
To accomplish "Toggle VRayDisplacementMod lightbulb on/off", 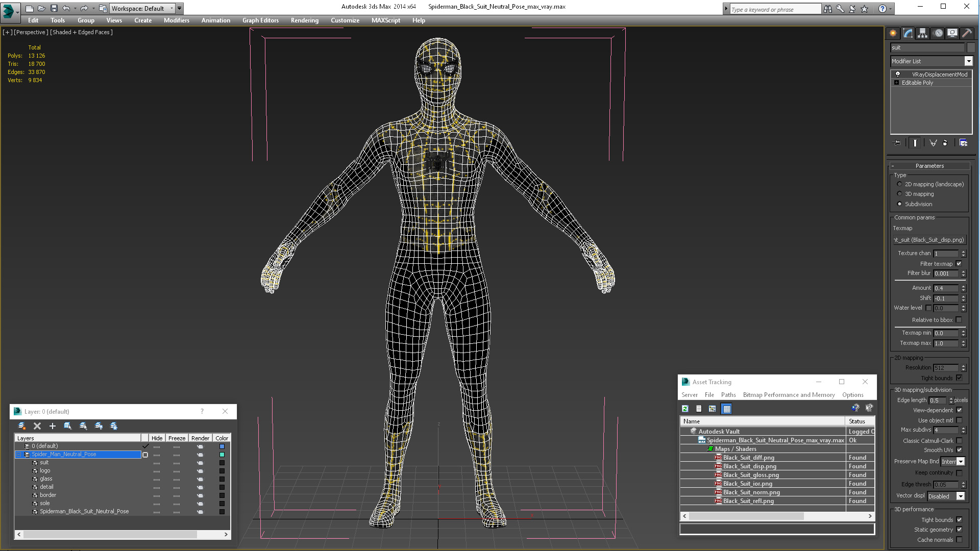I will tap(898, 74).
